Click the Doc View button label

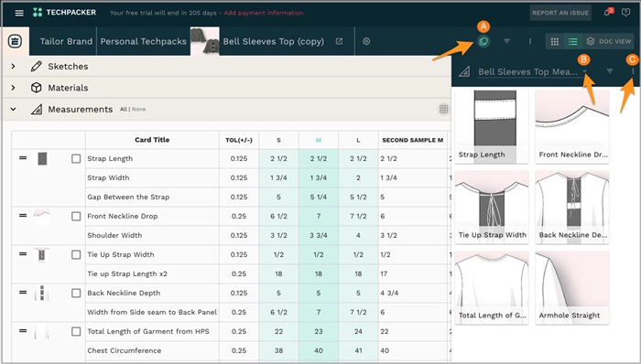point(614,41)
